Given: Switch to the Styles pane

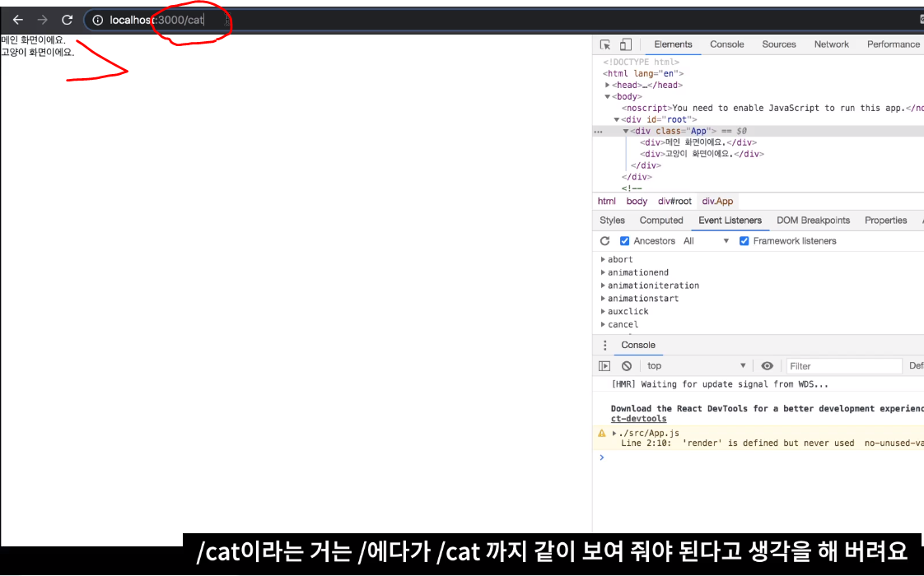Looking at the screenshot, I should coord(612,221).
